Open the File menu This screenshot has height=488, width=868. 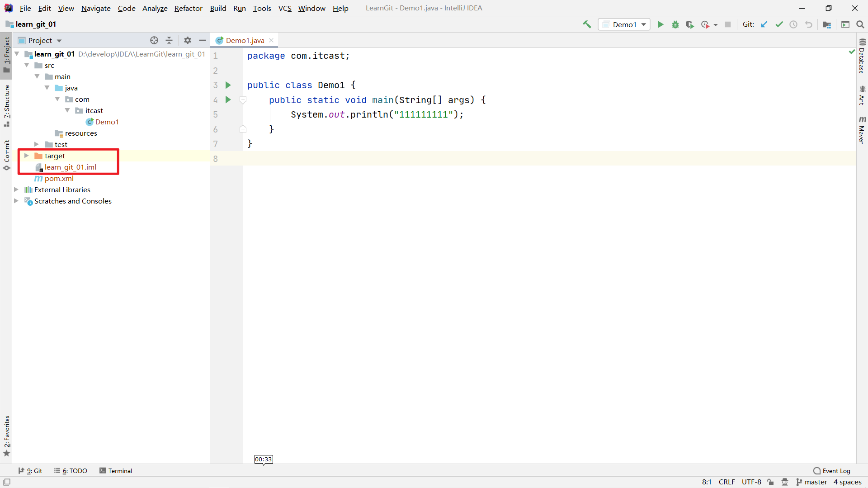point(25,8)
